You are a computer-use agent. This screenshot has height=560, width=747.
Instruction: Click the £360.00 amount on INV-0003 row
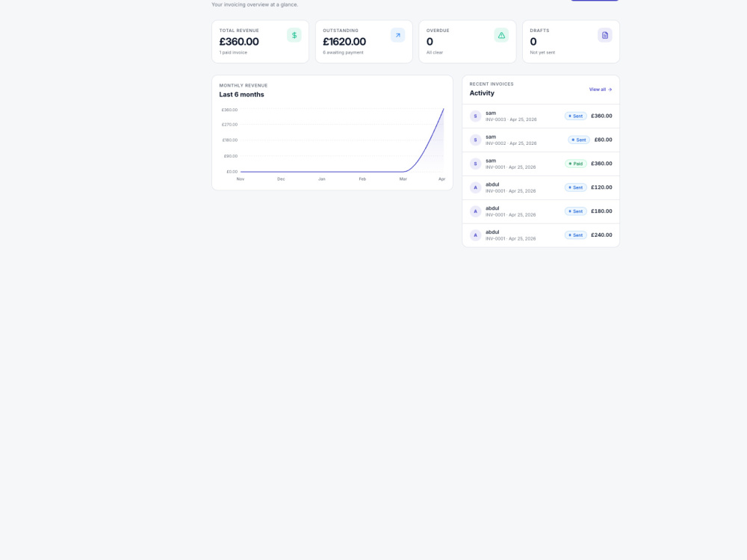601,116
